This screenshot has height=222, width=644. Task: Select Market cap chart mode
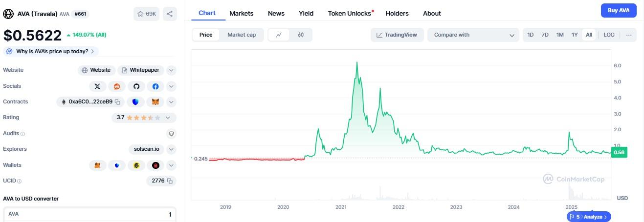242,35
